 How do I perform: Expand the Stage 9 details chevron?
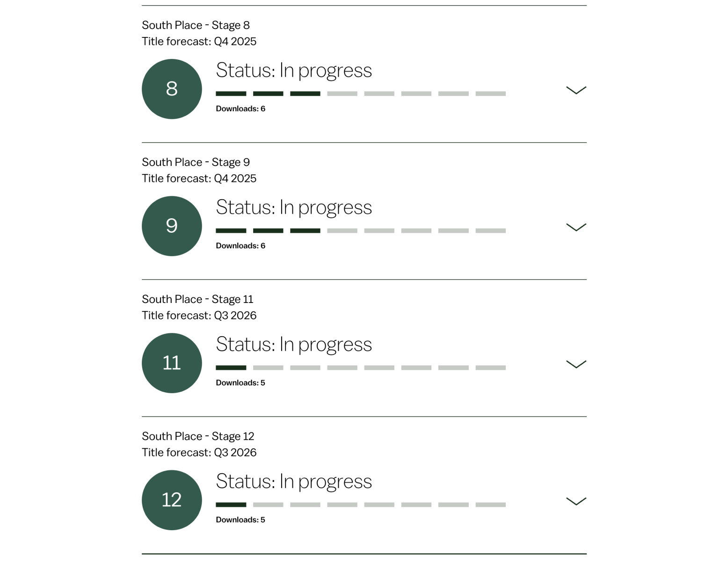[576, 227]
